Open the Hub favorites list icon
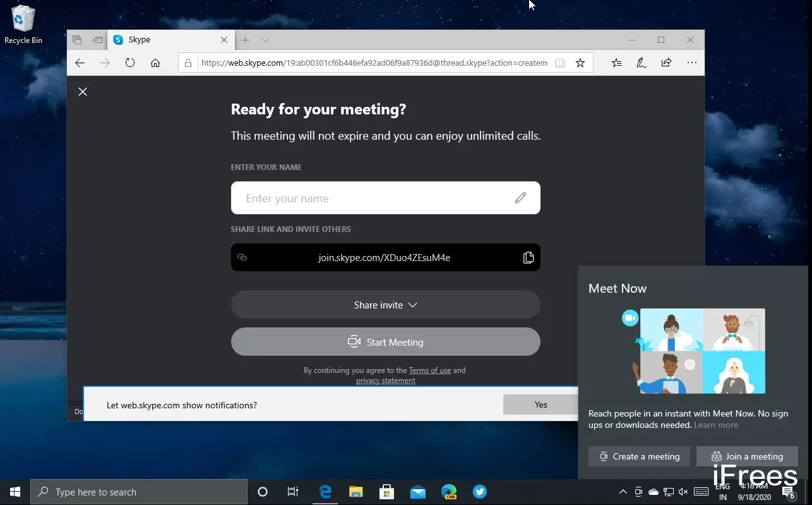Screen dimensions: 812x505 click(616, 63)
